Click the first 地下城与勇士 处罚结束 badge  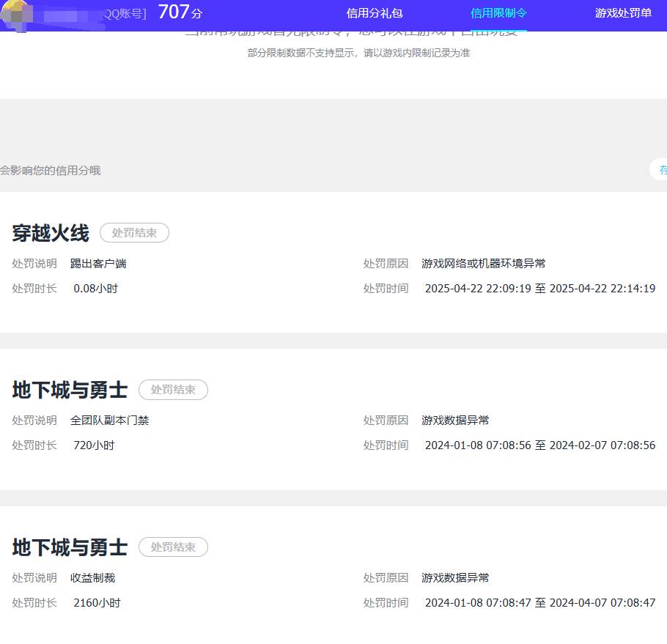(x=173, y=390)
